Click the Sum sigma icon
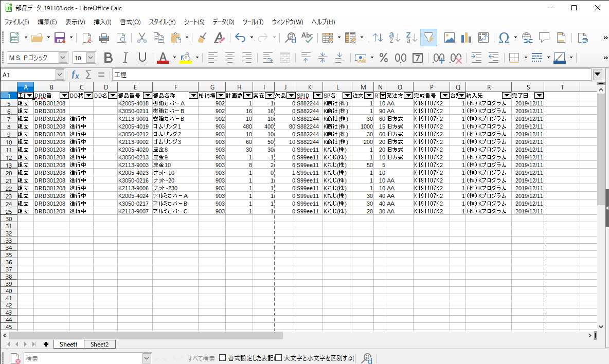609x364 pixels. coord(88,75)
